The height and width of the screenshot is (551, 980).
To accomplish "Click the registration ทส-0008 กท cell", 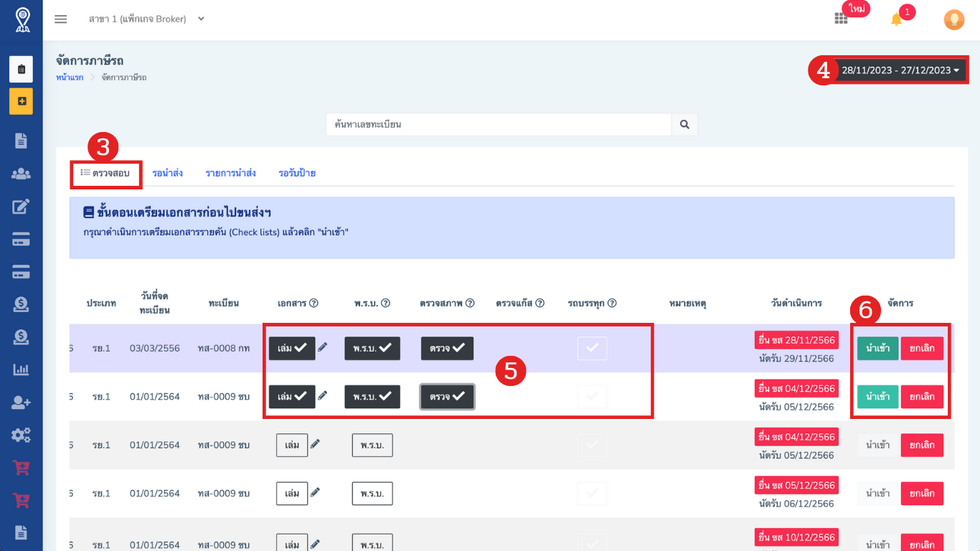I will point(224,348).
